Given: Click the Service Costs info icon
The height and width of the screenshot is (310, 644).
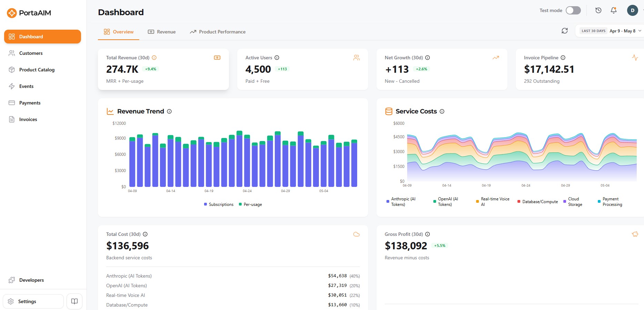Looking at the screenshot, I should pyautogui.click(x=442, y=111).
